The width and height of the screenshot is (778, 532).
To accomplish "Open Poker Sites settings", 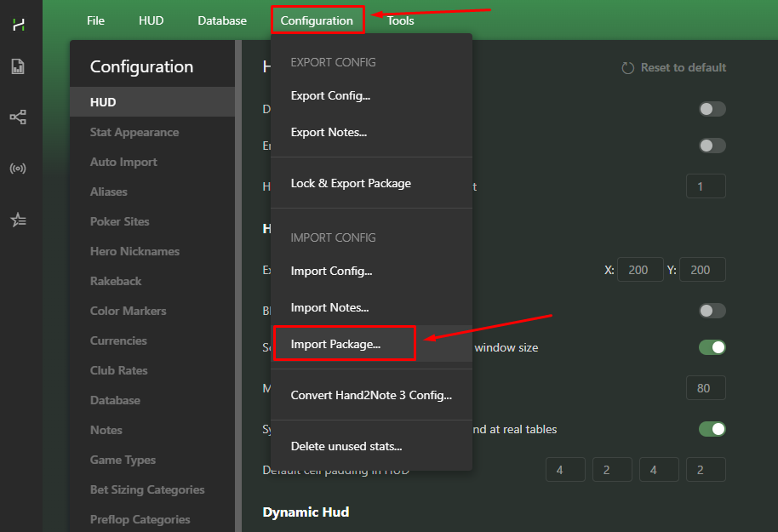I will pos(152,221).
